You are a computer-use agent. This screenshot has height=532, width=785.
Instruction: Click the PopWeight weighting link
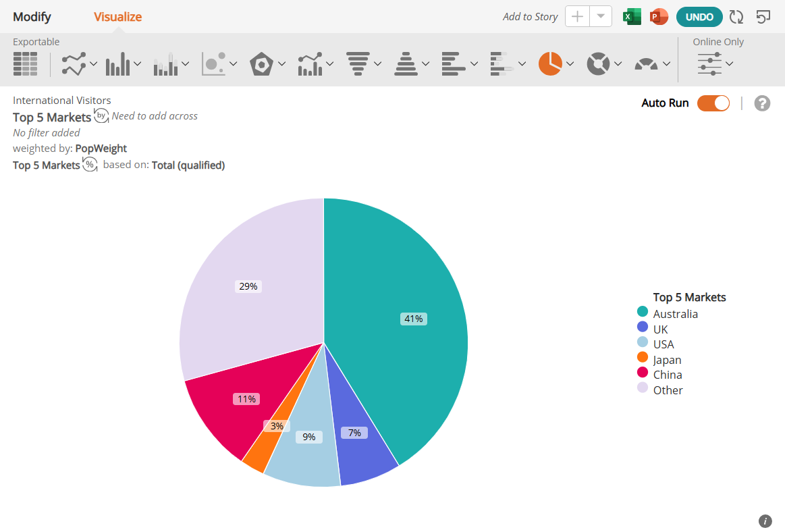pos(101,149)
